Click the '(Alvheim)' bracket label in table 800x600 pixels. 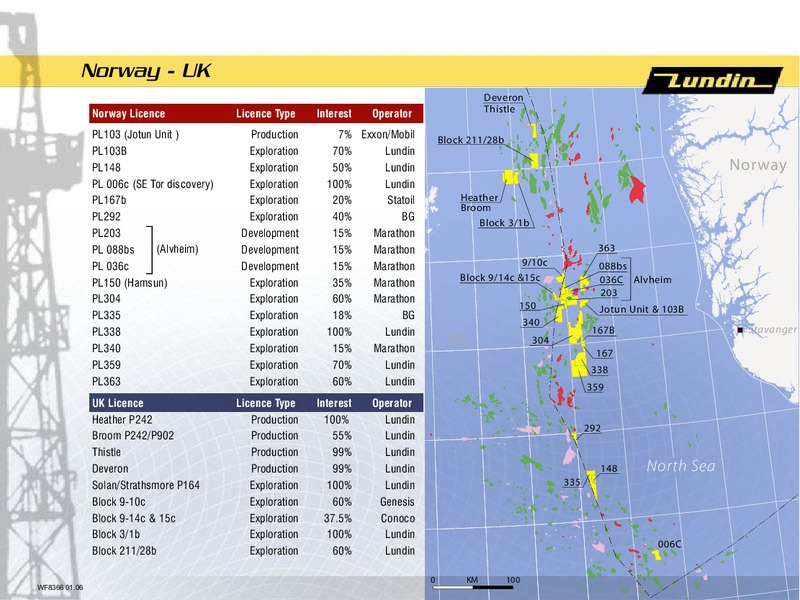[177, 249]
